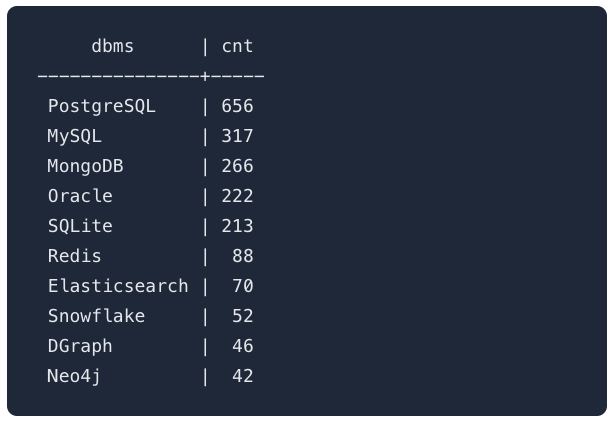Click the count value 317
The height and width of the screenshot is (423, 614).
[237, 136]
